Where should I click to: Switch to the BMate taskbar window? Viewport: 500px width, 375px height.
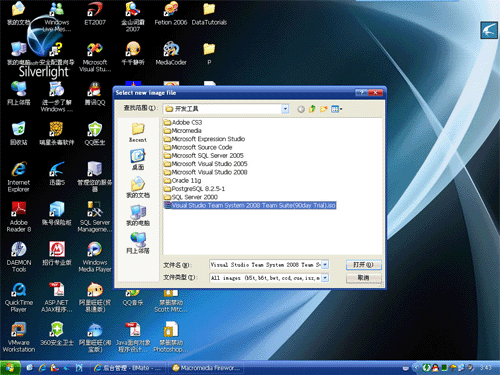coord(128,368)
